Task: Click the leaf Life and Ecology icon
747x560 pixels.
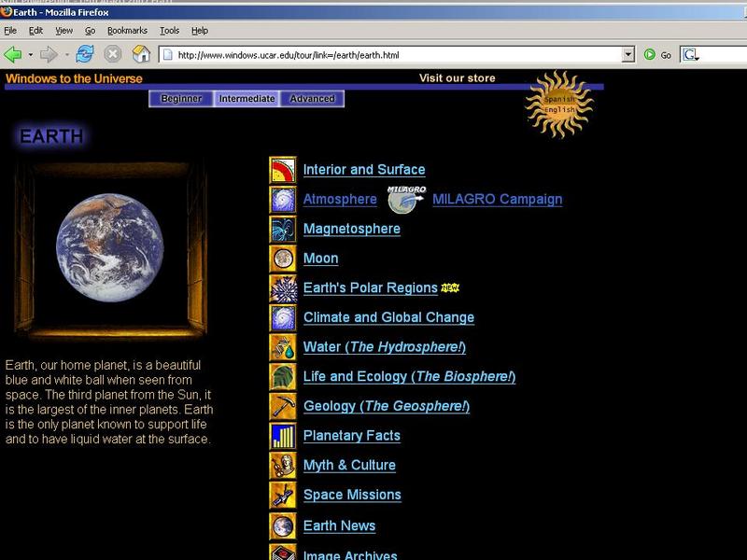Action: [283, 377]
